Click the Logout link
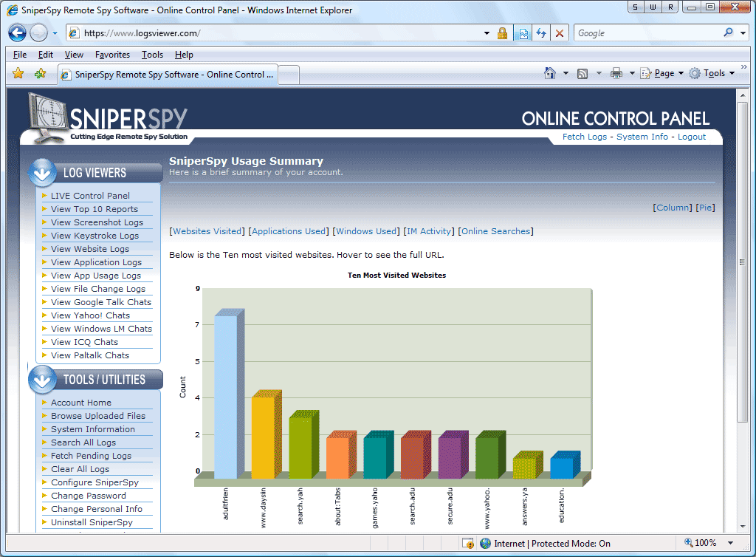The image size is (756, 557). click(x=691, y=137)
